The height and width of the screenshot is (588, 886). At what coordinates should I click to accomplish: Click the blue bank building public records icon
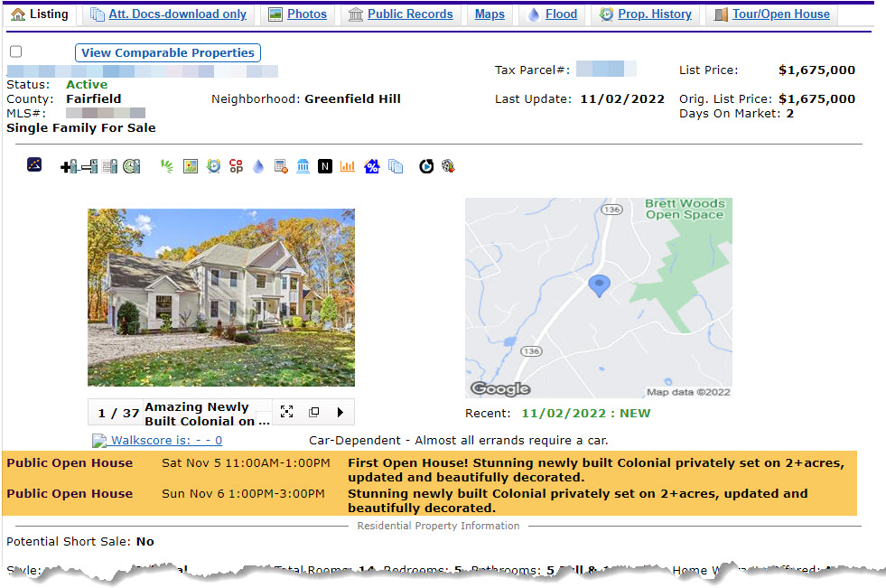pos(303,166)
